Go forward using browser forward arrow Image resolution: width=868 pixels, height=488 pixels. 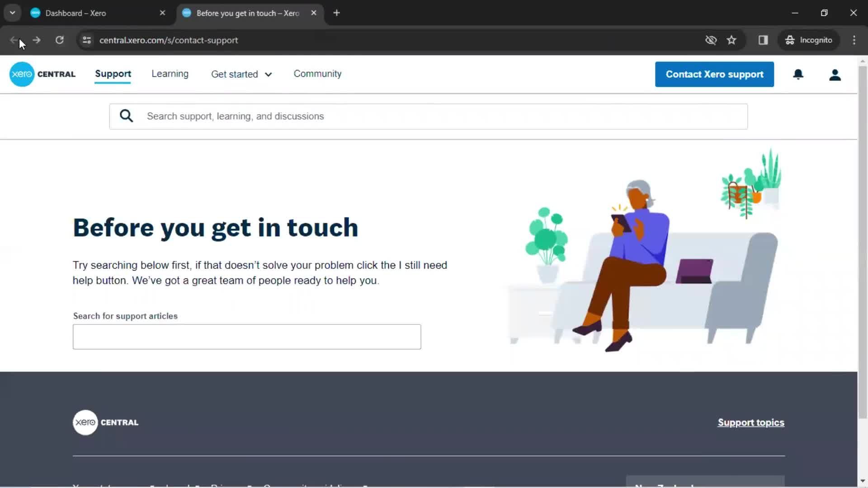pos(37,40)
